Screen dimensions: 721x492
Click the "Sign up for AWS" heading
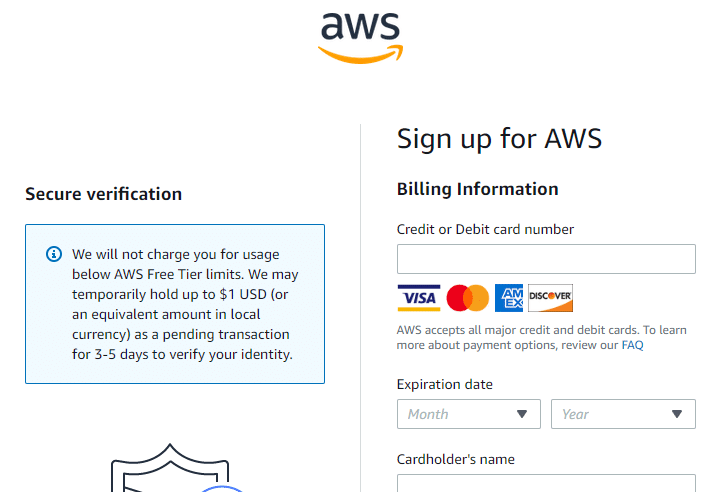pos(499,138)
